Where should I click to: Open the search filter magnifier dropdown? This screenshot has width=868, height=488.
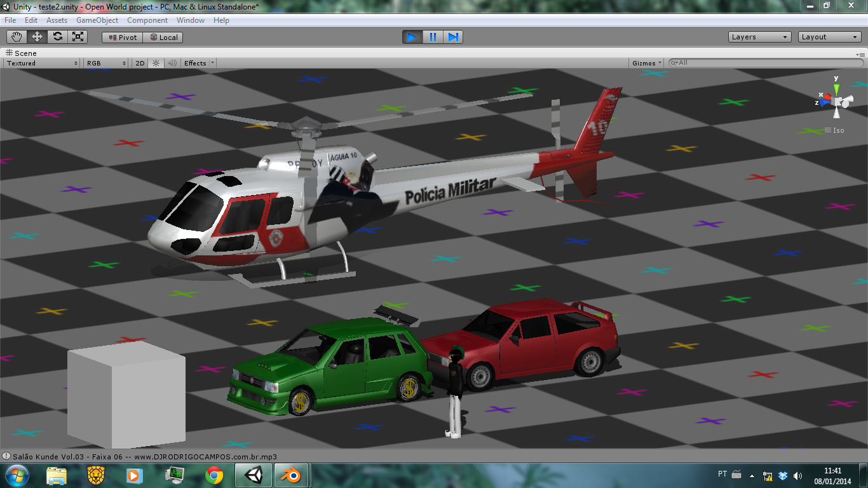[x=674, y=63]
